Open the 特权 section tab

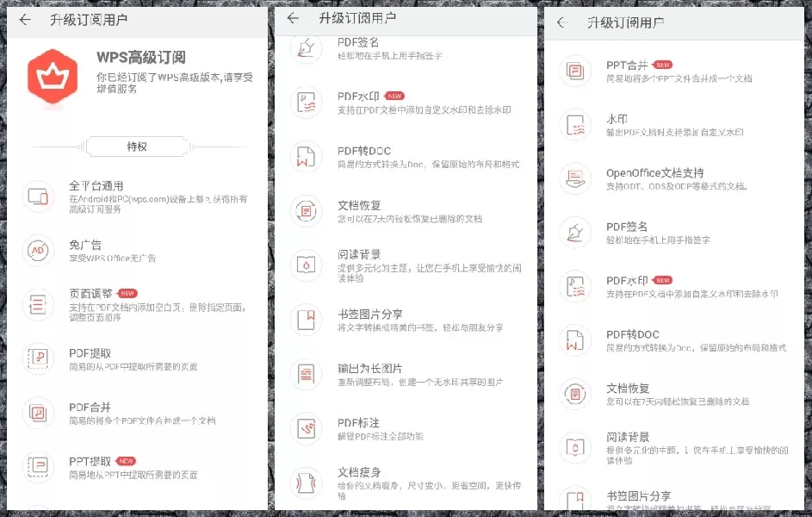coord(137,146)
